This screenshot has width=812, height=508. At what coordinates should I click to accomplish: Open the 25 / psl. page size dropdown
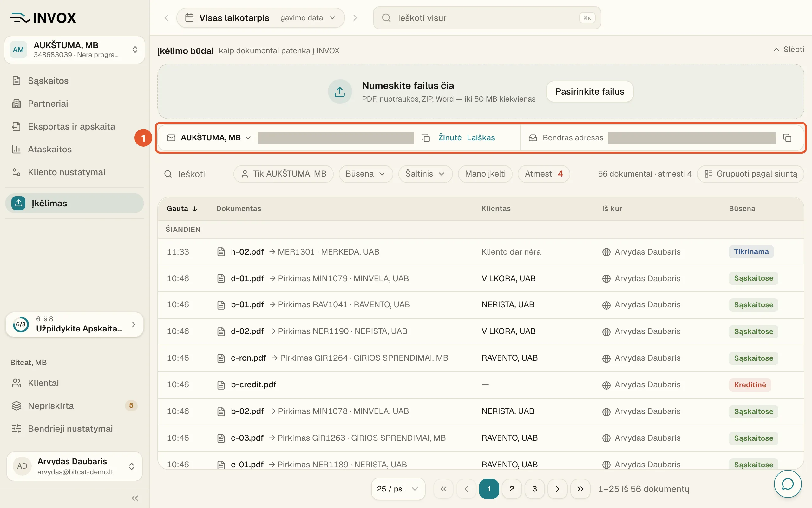(398, 489)
